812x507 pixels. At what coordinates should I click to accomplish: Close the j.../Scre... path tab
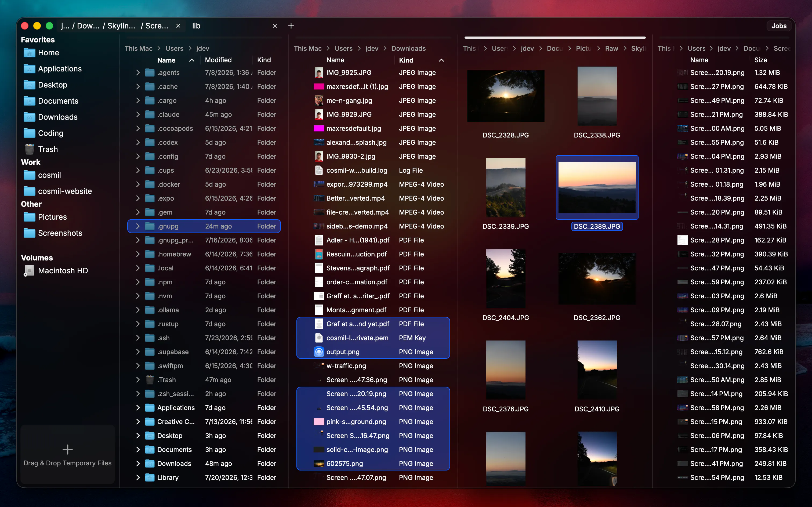click(x=178, y=26)
